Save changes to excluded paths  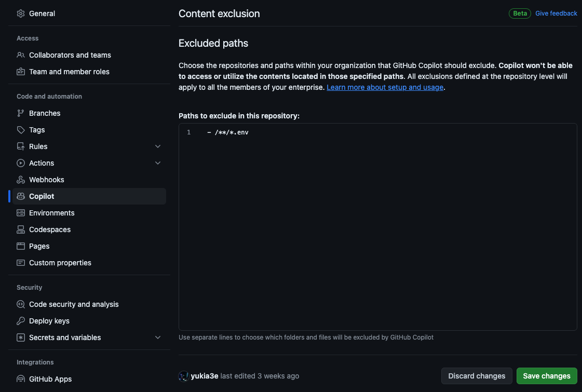pyautogui.click(x=547, y=375)
